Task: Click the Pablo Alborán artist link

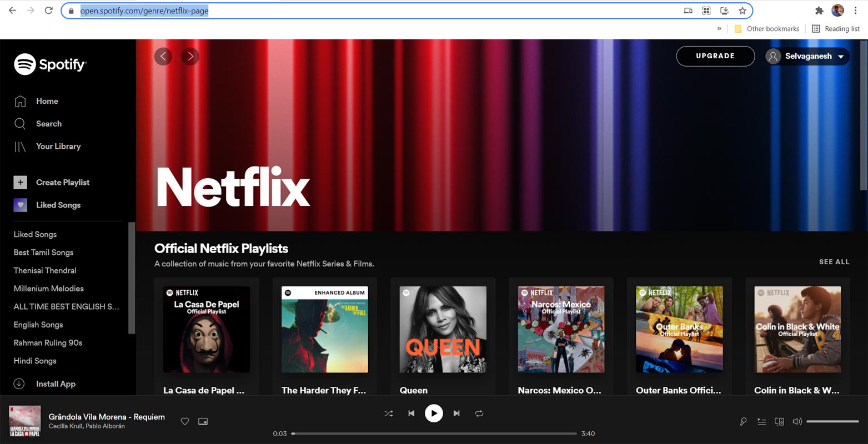Action: [105, 426]
